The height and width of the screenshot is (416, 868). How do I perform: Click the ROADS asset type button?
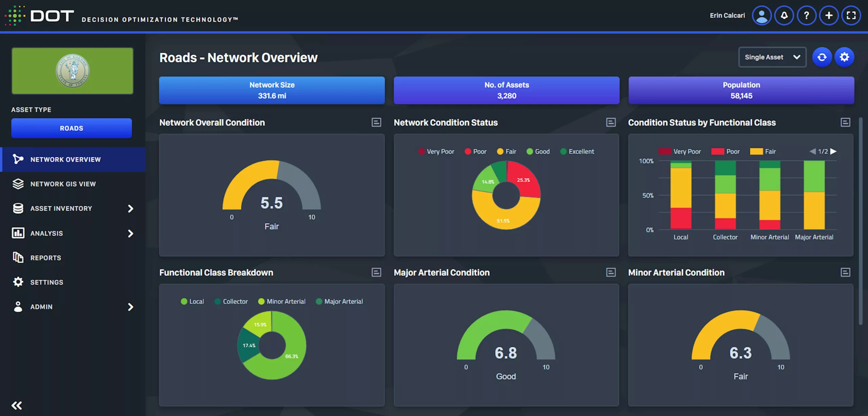tap(72, 128)
